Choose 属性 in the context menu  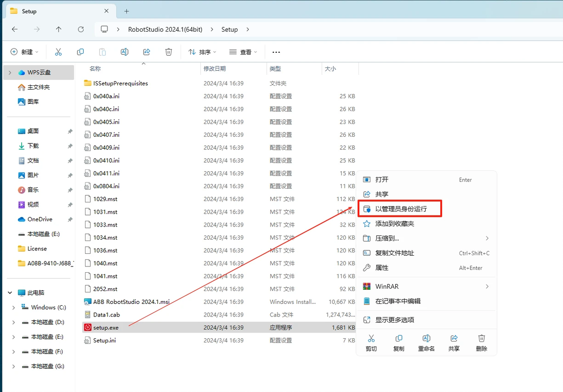tap(427, 267)
